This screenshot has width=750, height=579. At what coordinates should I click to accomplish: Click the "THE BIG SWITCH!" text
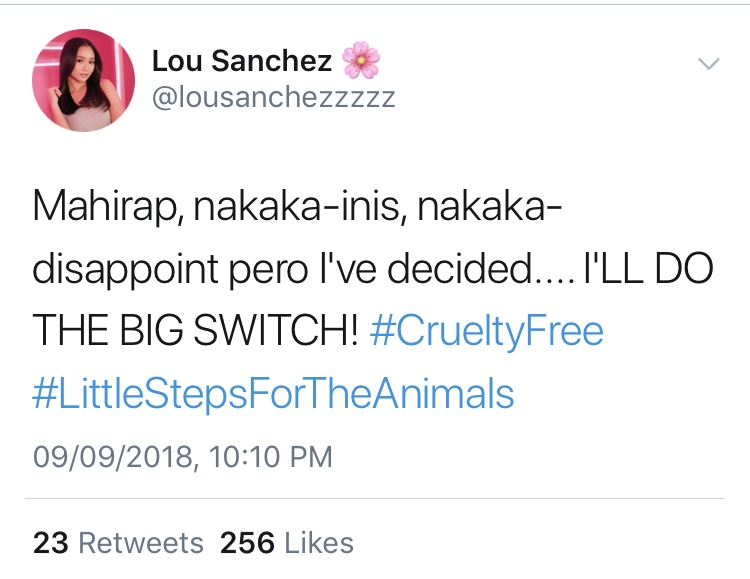194,331
